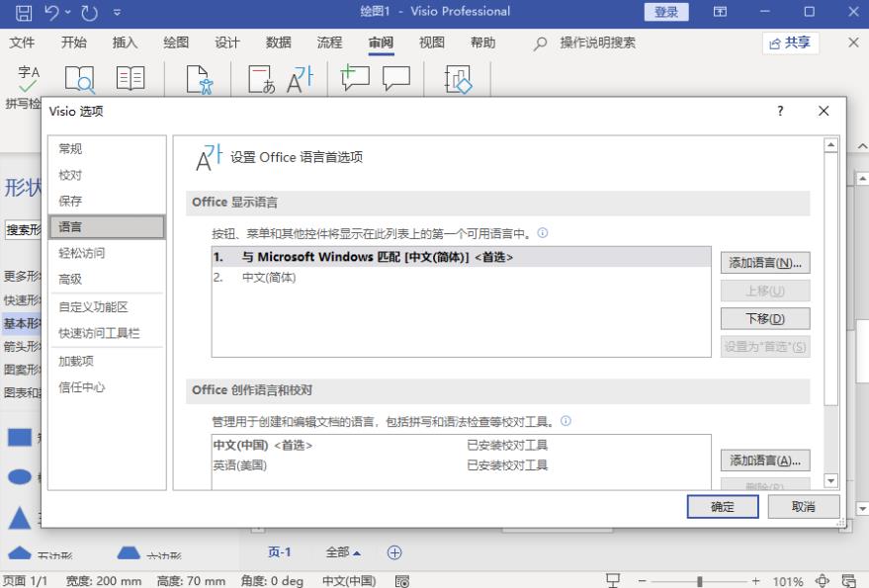The height and width of the screenshot is (588, 869).
Task: Switch to the 开始 ribbon tab
Action: coord(74,42)
